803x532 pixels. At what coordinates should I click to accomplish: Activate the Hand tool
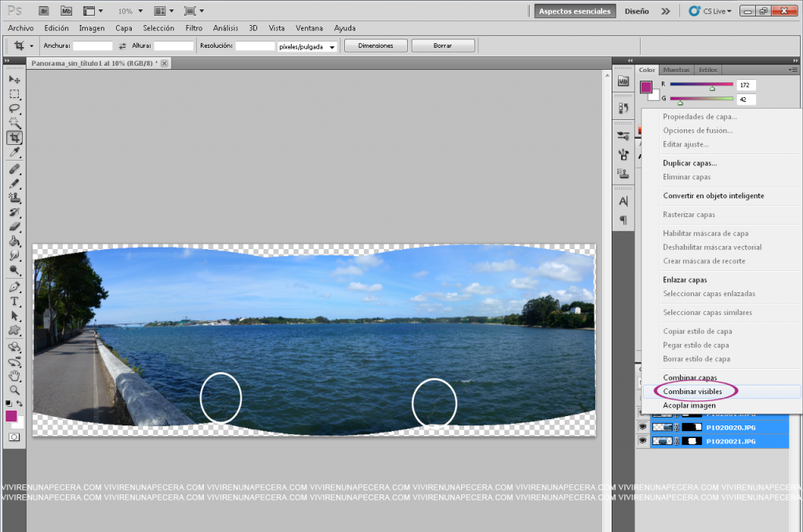click(14, 375)
